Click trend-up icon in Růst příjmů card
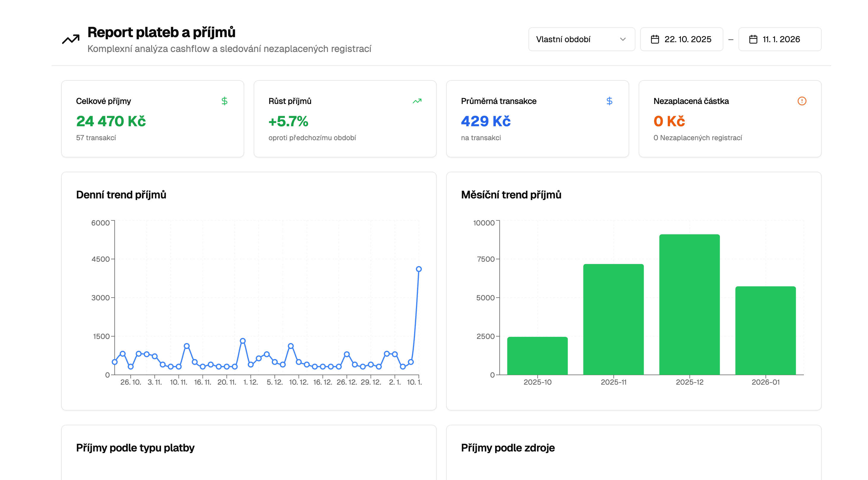This screenshot has height=480, width=868. pyautogui.click(x=417, y=101)
